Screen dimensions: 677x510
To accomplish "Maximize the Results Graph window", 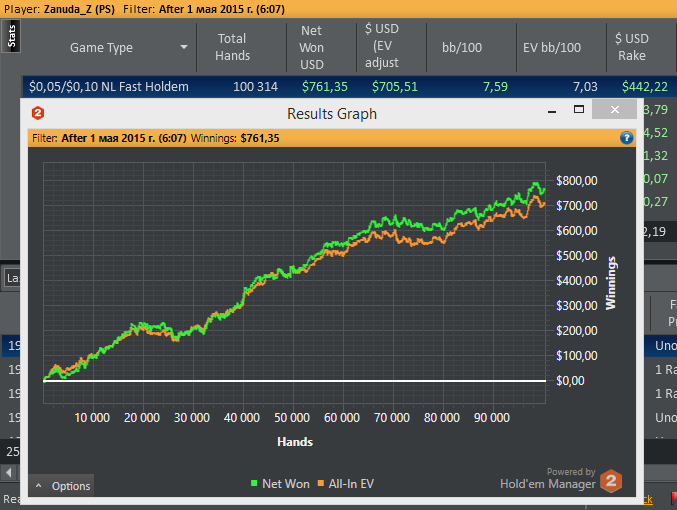I will pyautogui.click(x=579, y=109).
